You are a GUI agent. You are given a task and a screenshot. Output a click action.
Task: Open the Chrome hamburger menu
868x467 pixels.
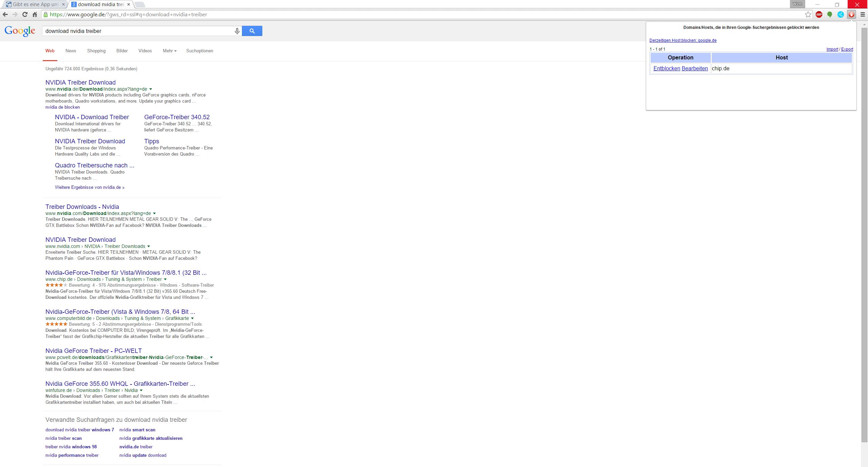coord(863,14)
